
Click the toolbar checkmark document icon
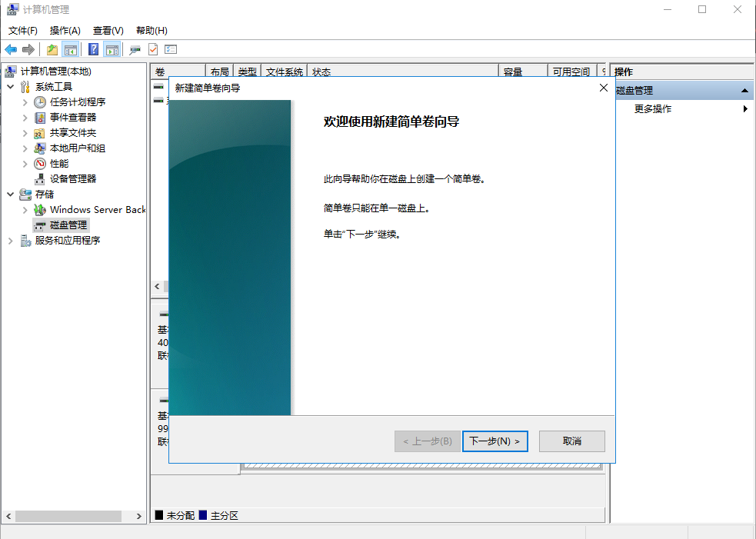pos(153,49)
